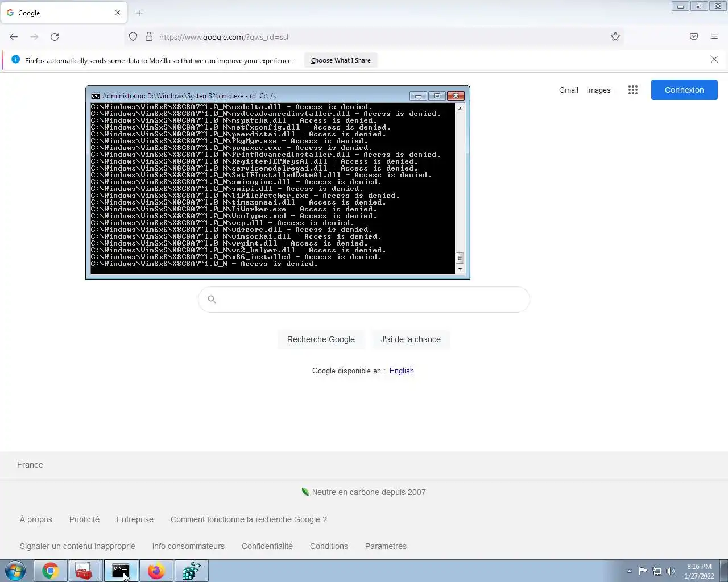Click Choose What I Share button
This screenshot has height=582, width=728.
coord(341,60)
